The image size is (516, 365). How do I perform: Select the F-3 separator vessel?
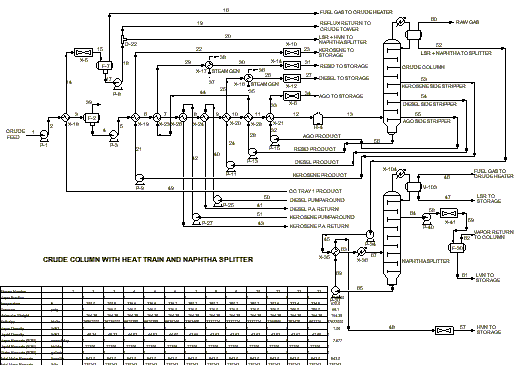105,66
